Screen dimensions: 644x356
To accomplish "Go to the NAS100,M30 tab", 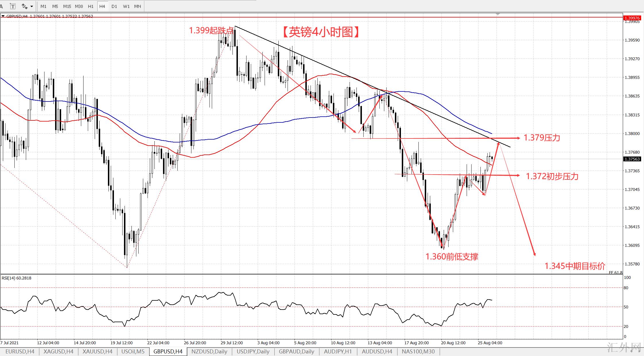I will pos(418,351).
